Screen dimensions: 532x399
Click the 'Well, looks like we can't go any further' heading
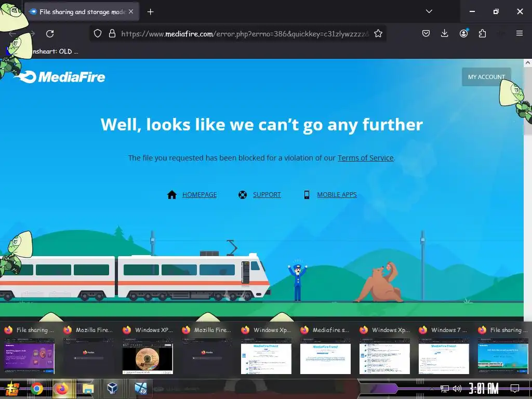coord(262,125)
